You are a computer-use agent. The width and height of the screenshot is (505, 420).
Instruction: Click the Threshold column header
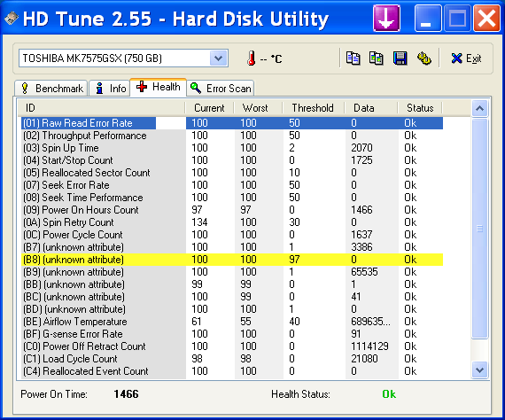coord(313,108)
